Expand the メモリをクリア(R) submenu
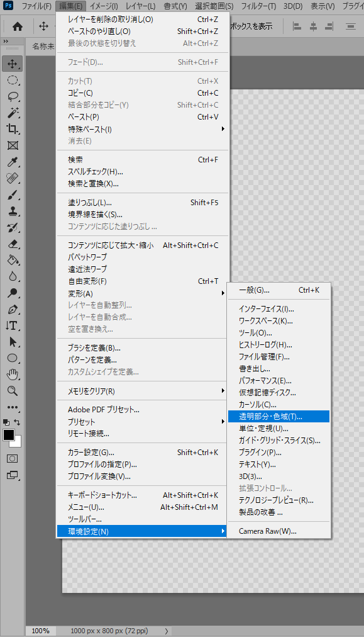The width and height of the screenshot is (364, 637). 223,391
